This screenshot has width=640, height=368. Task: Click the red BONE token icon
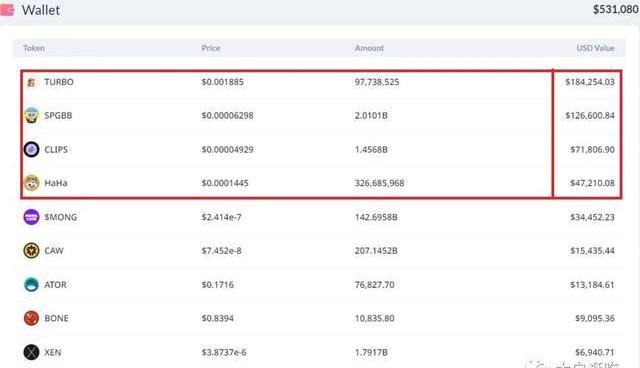[x=31, y=318]
